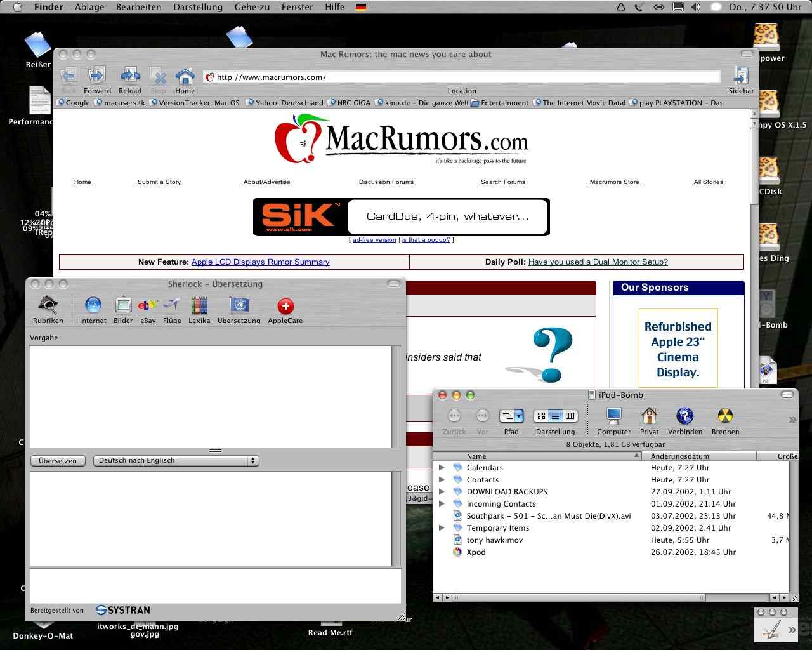Click the VersionTracker: Mac OS bookmark
The height and width of the screenshot is (650, 812).
195,103
